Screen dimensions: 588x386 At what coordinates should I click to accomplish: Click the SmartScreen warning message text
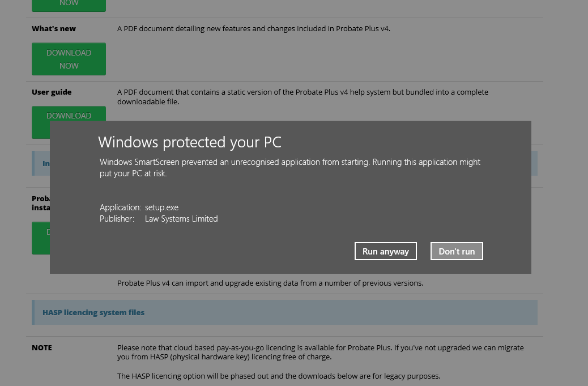tap(289, 167)
